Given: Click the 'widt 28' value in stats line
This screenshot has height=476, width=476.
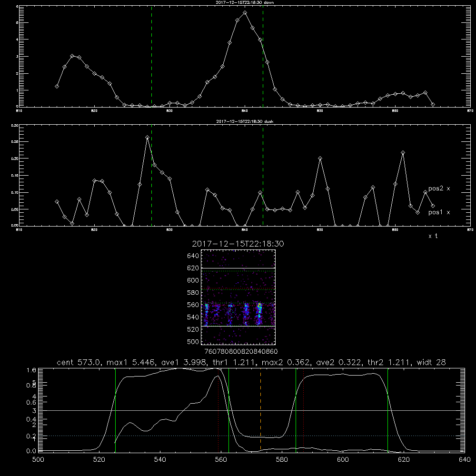Looking at the screenshot, I should [431, 362].
